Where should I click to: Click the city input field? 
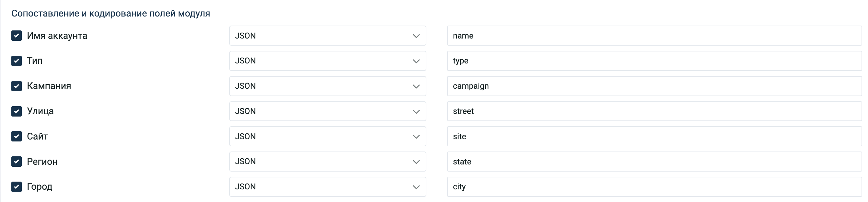654,187
